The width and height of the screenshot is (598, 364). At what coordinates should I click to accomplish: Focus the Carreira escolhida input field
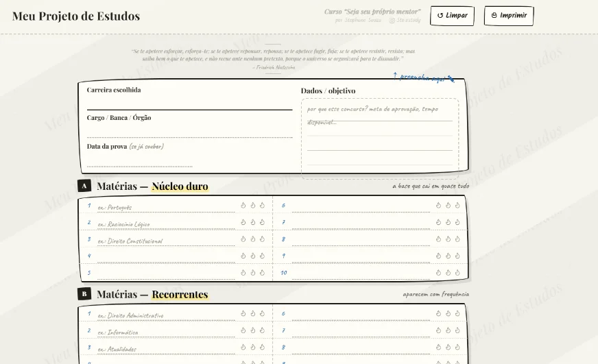[x=189, y=103]
